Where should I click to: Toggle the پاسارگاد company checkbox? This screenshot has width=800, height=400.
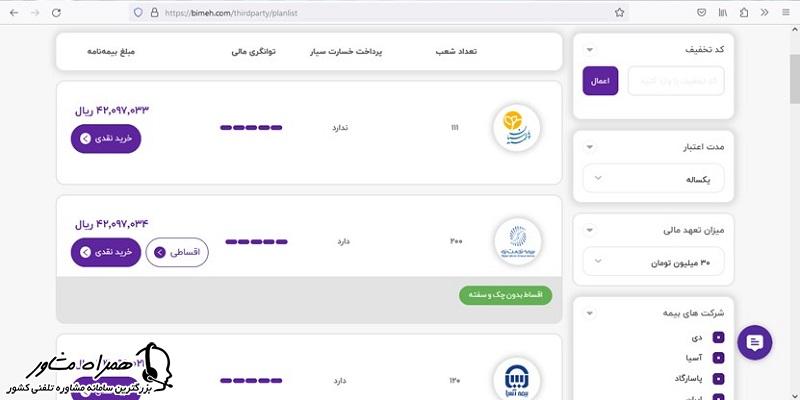(x=718, y=379)
